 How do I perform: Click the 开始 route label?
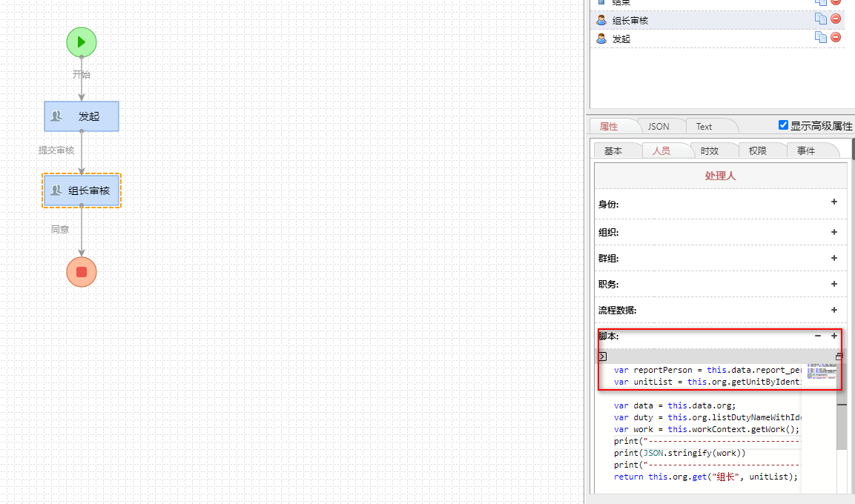click(82, 75)
